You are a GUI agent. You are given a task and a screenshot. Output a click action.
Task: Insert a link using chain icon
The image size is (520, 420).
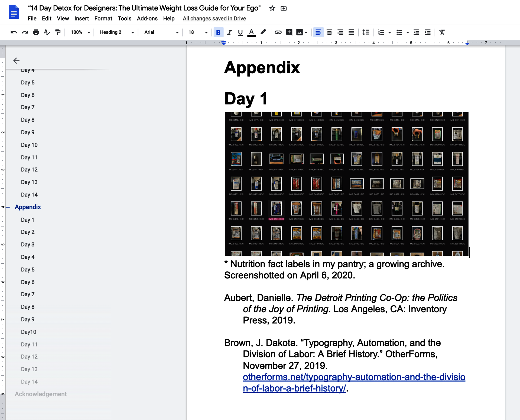coord(278,32)
